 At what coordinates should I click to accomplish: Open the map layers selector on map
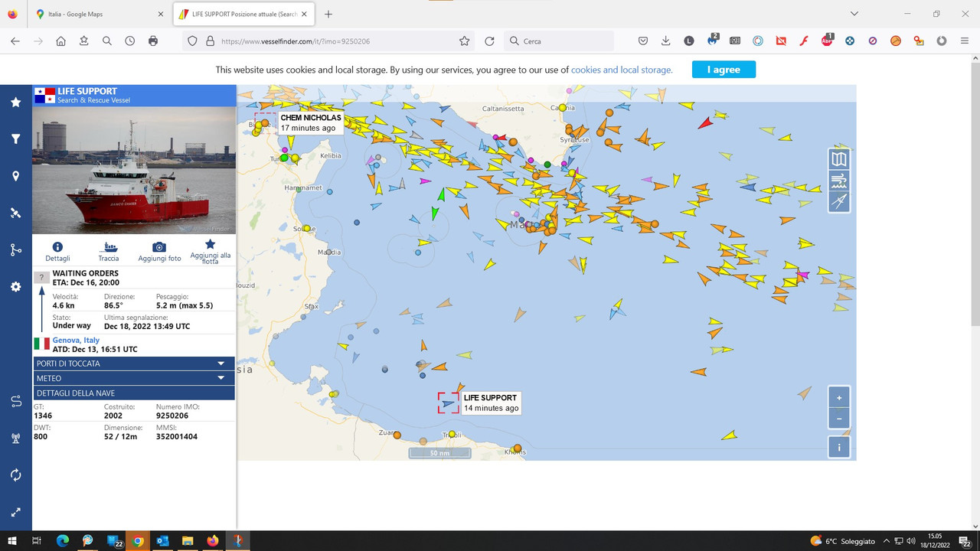[x=839, y=159]
